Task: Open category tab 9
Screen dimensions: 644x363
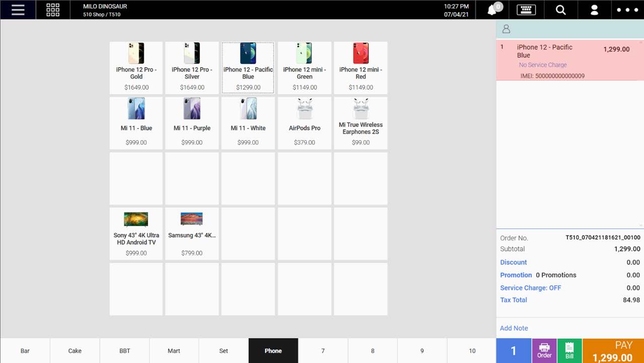Action: coord(422,350)
